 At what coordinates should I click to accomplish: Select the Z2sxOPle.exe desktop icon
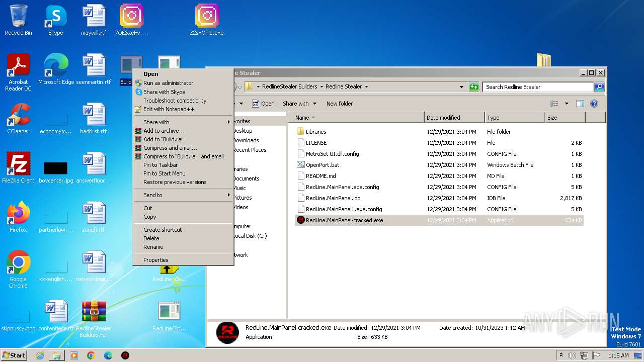pos(206,20)
